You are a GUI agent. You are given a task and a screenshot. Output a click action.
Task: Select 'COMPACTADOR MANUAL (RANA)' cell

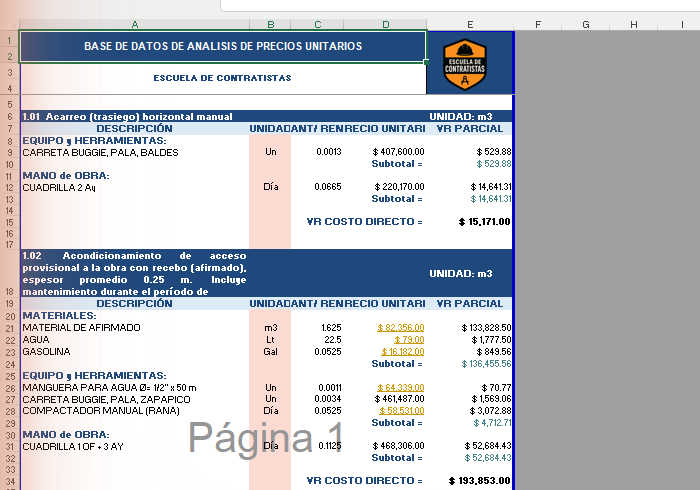134,411
